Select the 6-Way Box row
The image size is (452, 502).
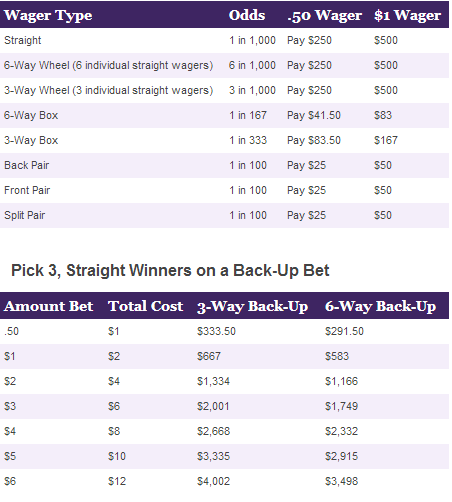(224, 115)
